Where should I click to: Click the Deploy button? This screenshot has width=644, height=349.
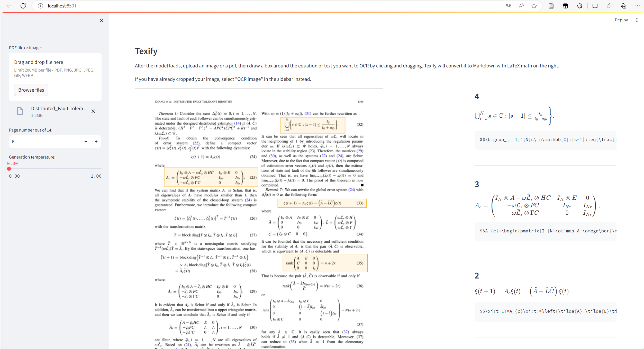(621, 20)
